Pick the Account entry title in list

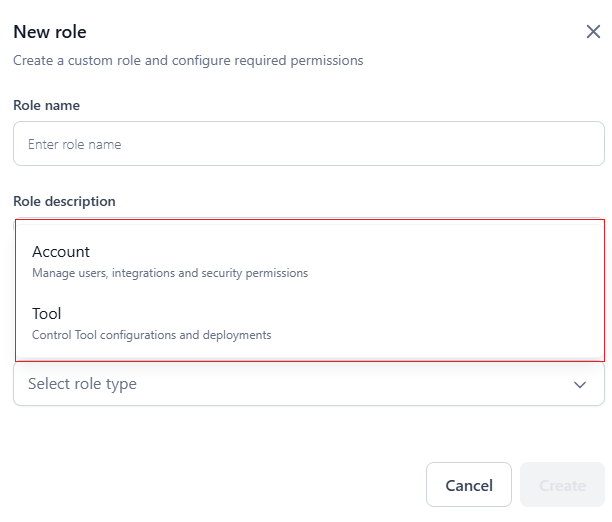pos(61,252)
